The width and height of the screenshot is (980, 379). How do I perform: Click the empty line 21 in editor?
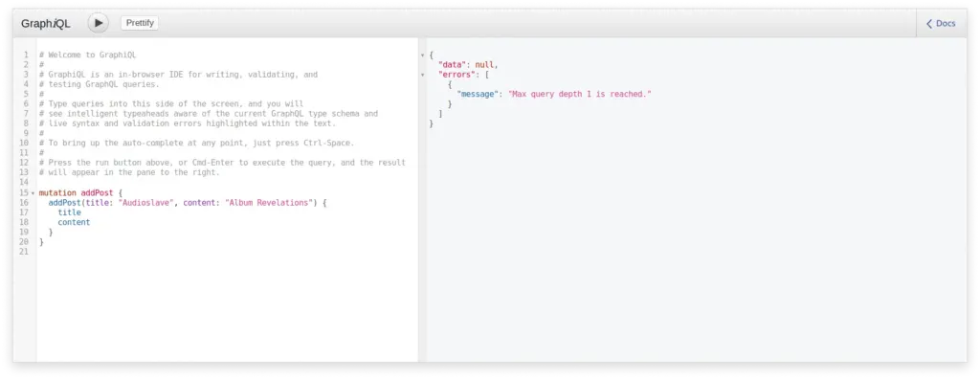[227, 252]
